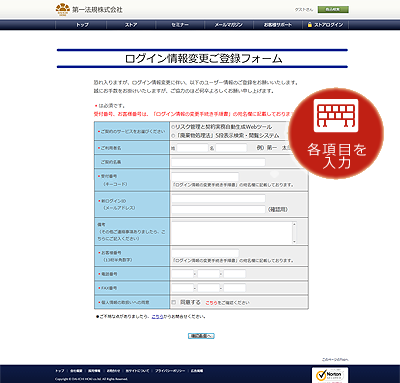The image size is (400, 383).
Task: Open the footer プライバシーポリシー link
Action: coord(170,371)
